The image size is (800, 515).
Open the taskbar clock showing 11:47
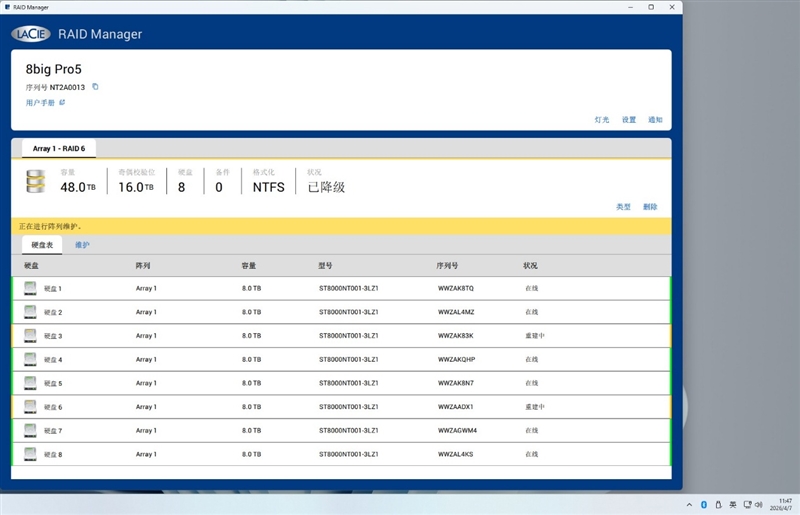(781, 505)
